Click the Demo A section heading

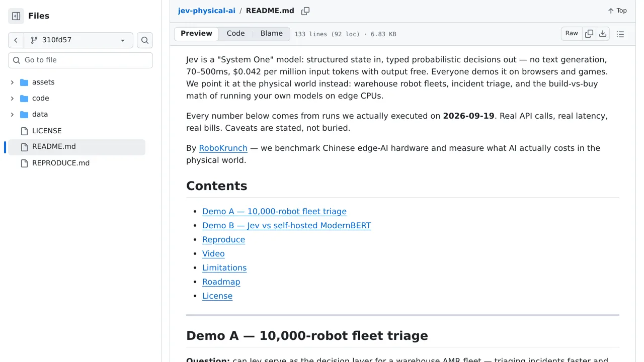307,335
